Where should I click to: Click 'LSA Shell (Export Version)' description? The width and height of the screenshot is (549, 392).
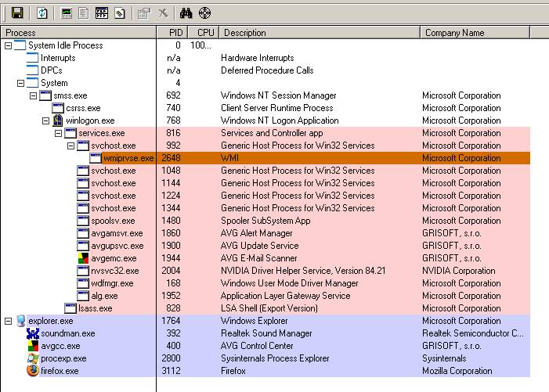[x=269, y=308]
